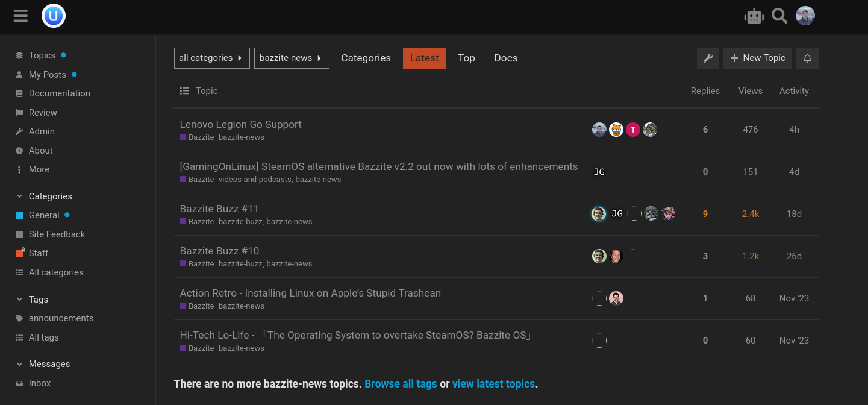
Task: Toggle the hamburger sidebar menu
Action: click(x=20, y=16)
